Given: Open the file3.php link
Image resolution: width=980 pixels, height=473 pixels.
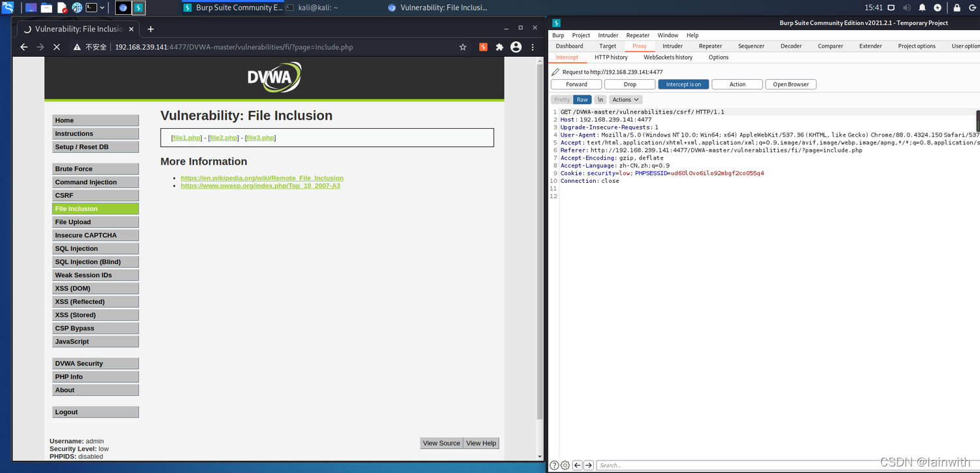Looking at the screenshot, I should click(261, 138).
